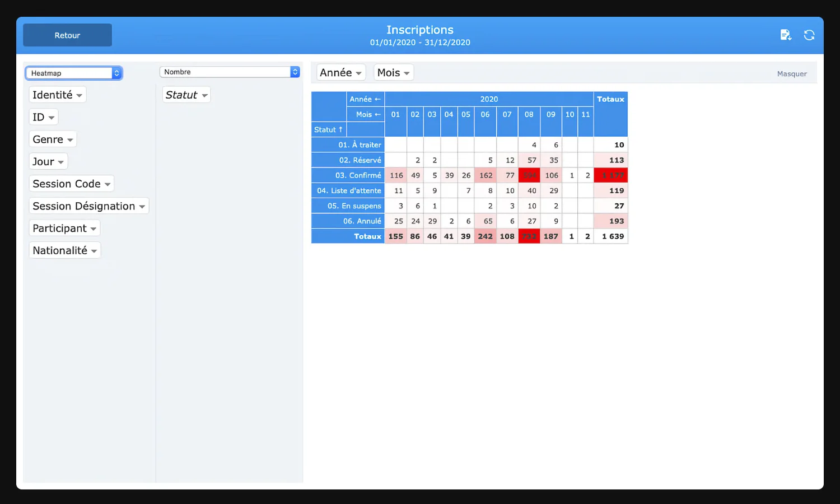Toggle sort arrow on Année header

[377, 99]
